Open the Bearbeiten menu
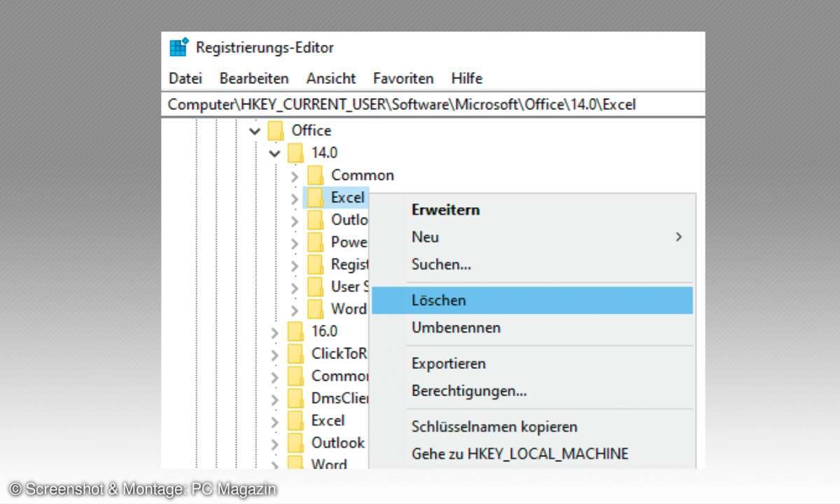Viewport: 840px width, 504px height. 254,78
